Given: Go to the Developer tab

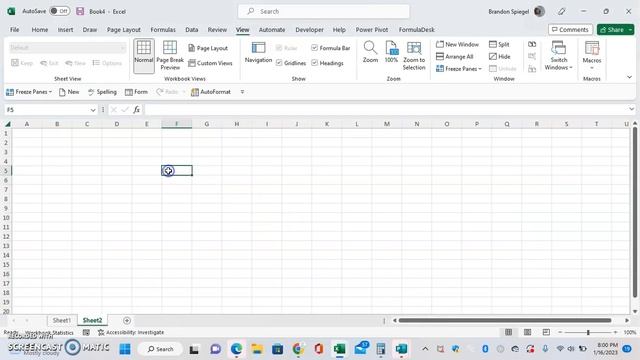Looking at the screenshot, I should (x=309, y=29).
